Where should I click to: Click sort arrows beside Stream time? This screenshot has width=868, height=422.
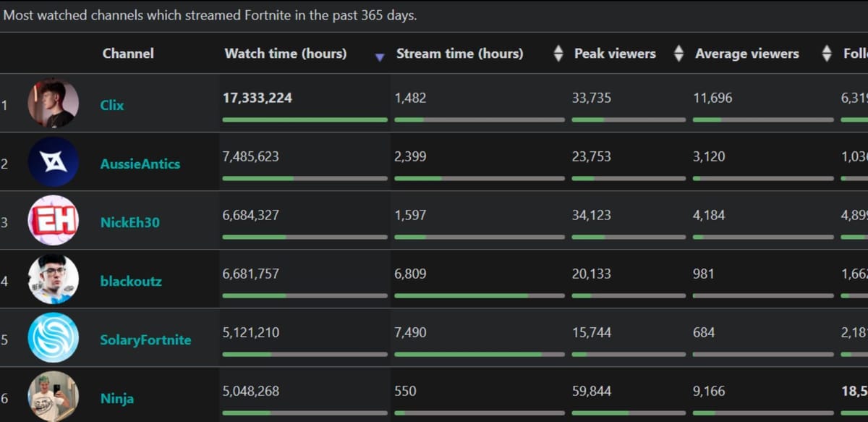pyautogui.click(x=558, y=54)
